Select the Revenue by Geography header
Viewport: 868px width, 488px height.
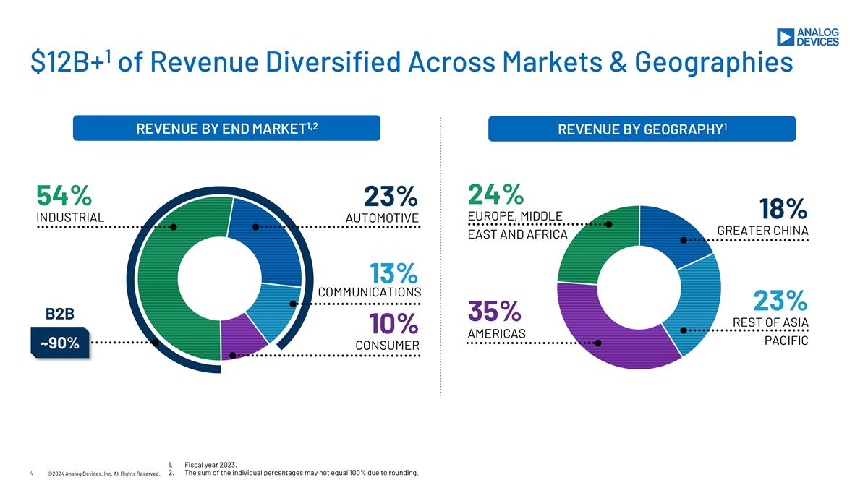click(x=642, y=129)
